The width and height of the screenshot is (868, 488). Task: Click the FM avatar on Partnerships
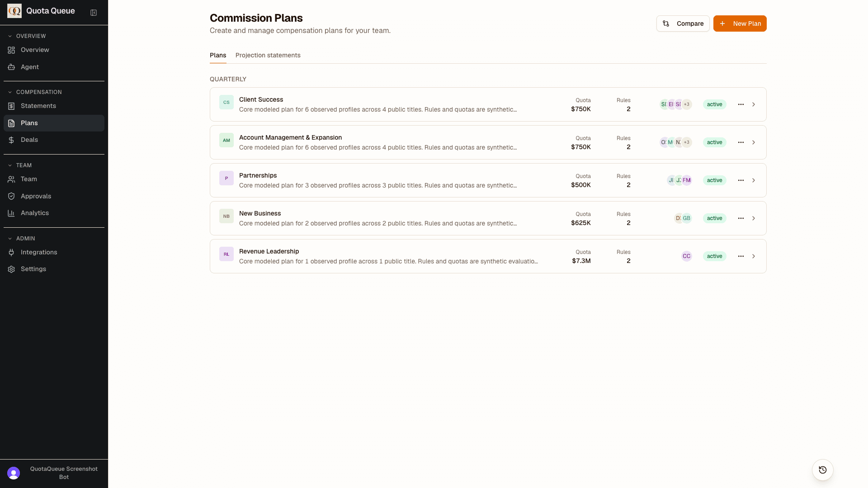[x=686, y=180]
